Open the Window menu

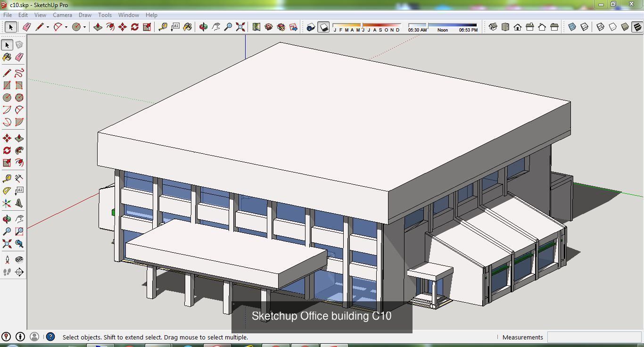tap(128, 15)
